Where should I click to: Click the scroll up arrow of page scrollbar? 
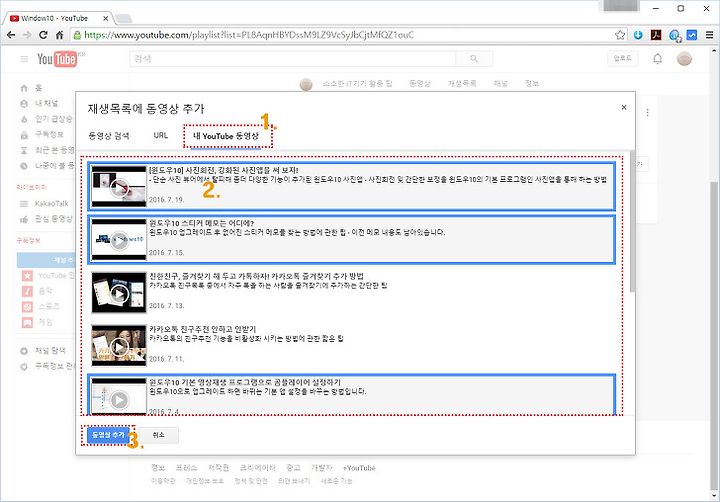click(714, 50)
